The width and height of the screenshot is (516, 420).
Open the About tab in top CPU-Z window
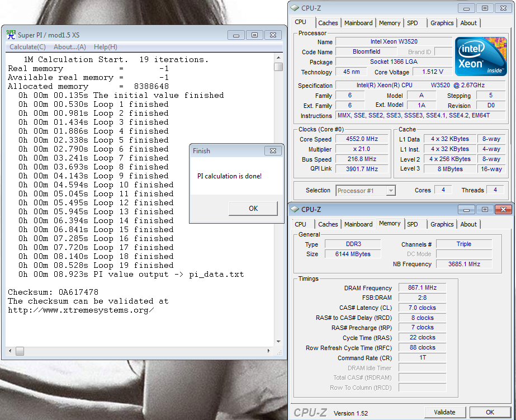click(468, 23)
